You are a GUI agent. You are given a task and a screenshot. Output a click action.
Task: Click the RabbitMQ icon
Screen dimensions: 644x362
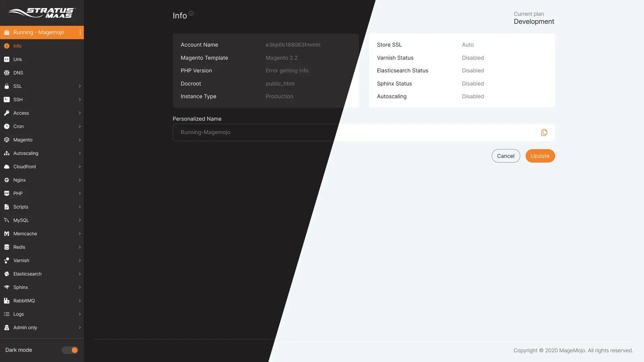coord(7,301)
